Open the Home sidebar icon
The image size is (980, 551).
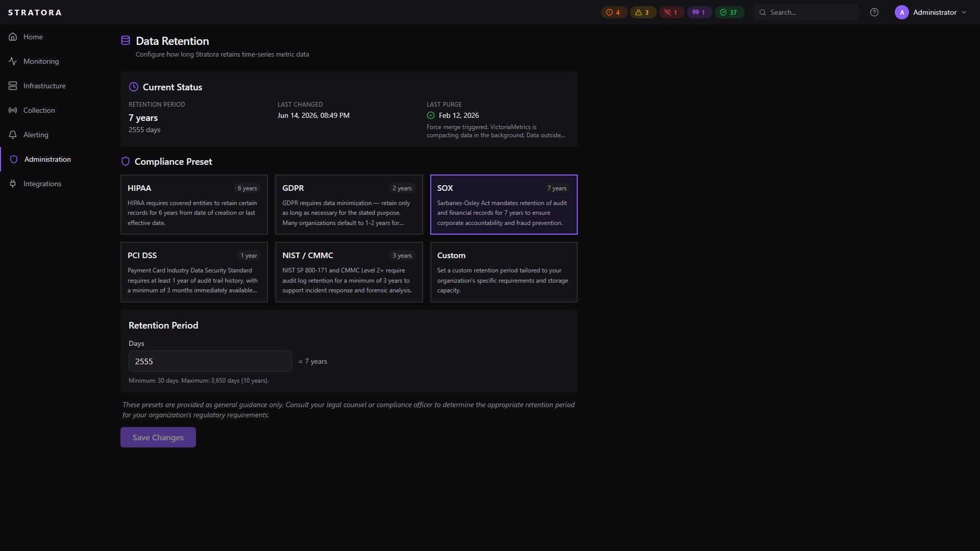click(x=13, y=37)
